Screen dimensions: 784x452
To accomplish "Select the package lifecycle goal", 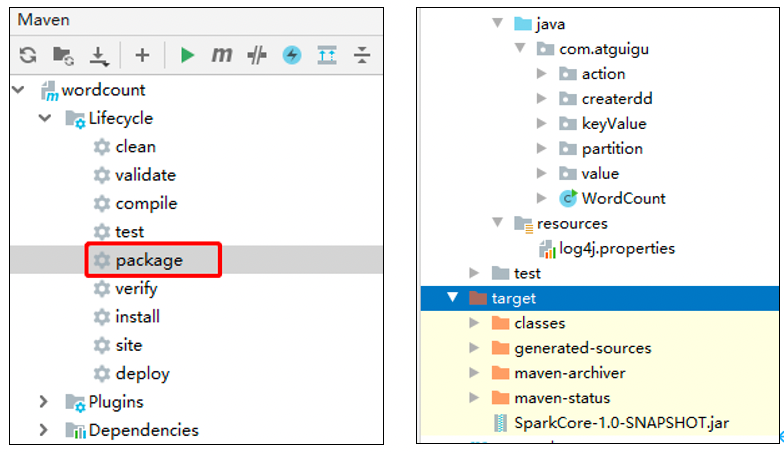I will [x=149, y=260].
